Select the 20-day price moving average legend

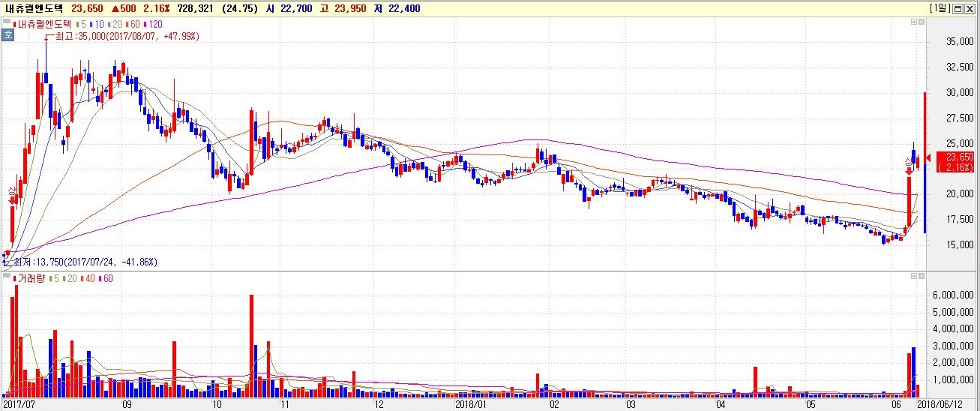pos(115,24)
